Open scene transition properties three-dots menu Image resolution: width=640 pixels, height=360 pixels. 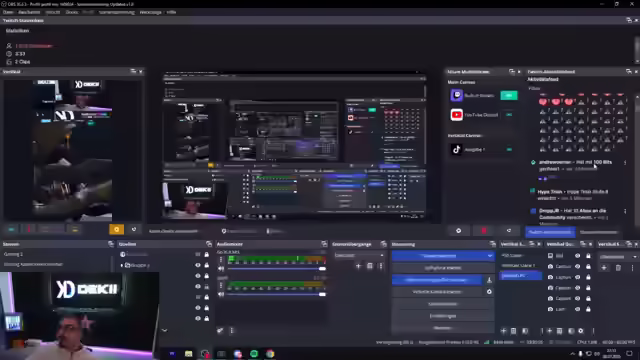click(x=381, y=266)
